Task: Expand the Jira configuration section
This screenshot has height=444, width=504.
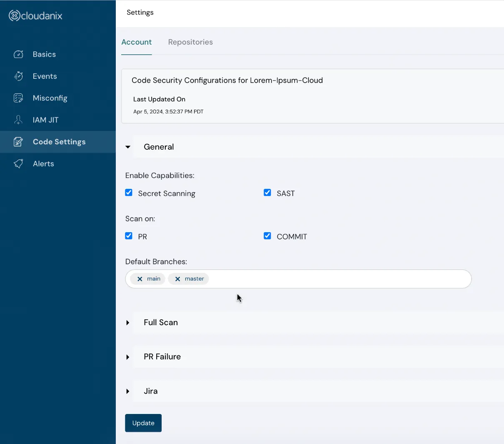Action: tap(128, 391)
